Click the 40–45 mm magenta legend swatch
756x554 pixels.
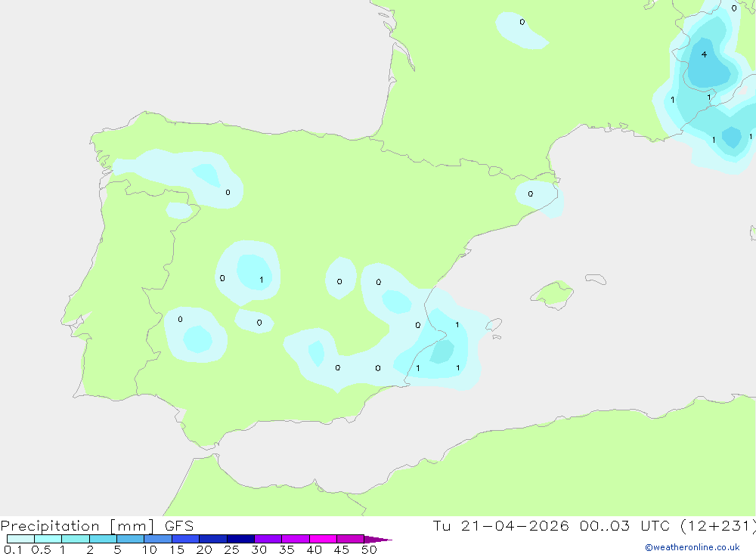tap(323, 539)
